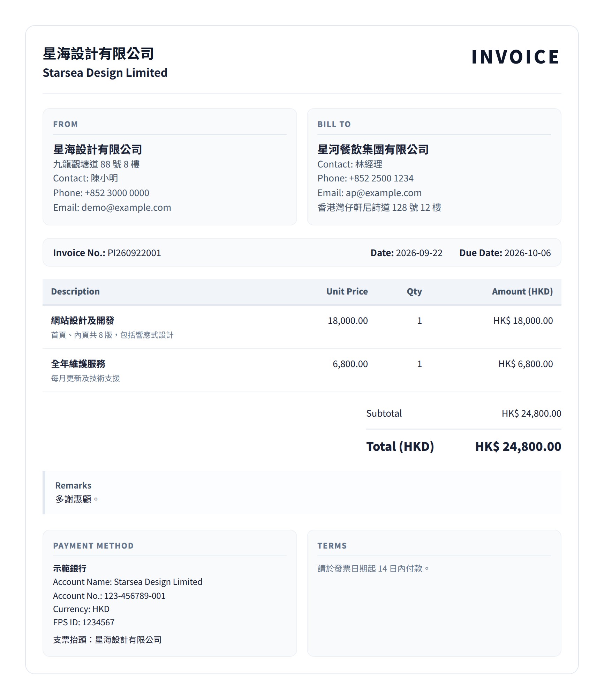Image resolution: width=604 pixels, height=700 pixels.
Task: Select address 九龍觀塘道 88 號 8 樓
Action: [96, 164]
